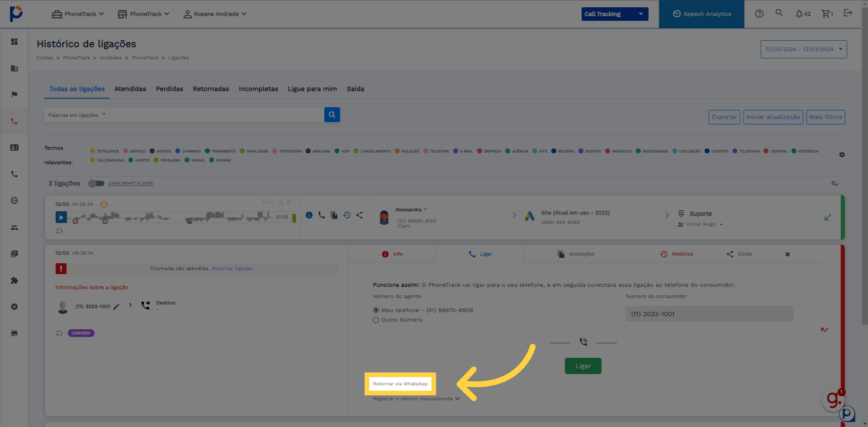
Task: Open the puzzle piece integrations icon
Action: tap(14, 280)
